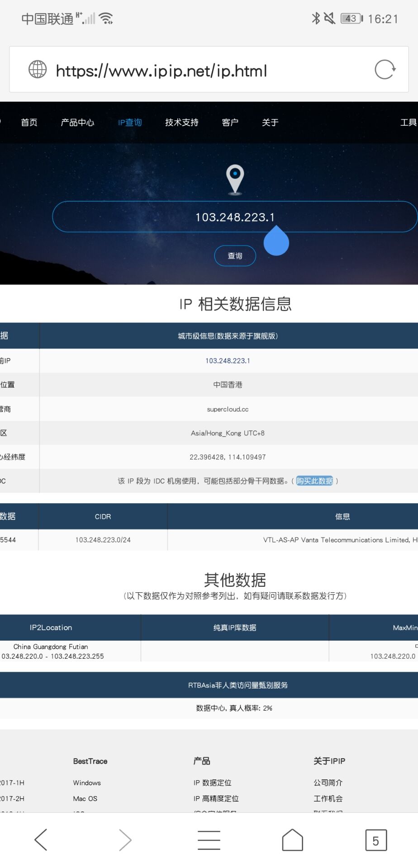Click the 103.248.223.1 link in the table
418x868 pixels.
[228, 361]
